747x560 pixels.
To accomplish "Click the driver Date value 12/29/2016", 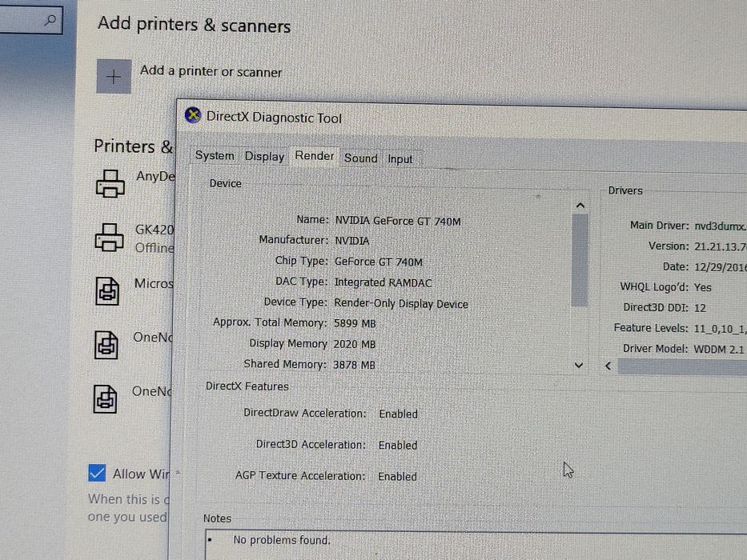I will [721, 267].
